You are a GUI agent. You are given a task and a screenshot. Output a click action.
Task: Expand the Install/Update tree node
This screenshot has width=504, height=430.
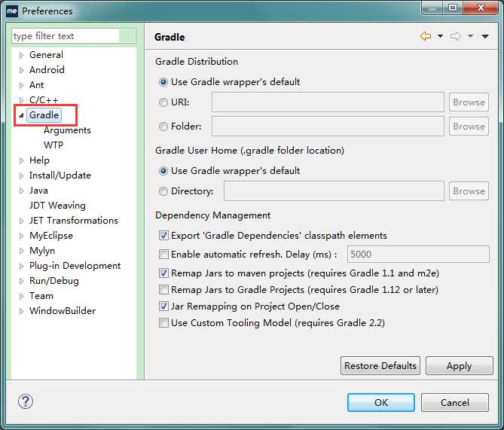coord(21,175)
